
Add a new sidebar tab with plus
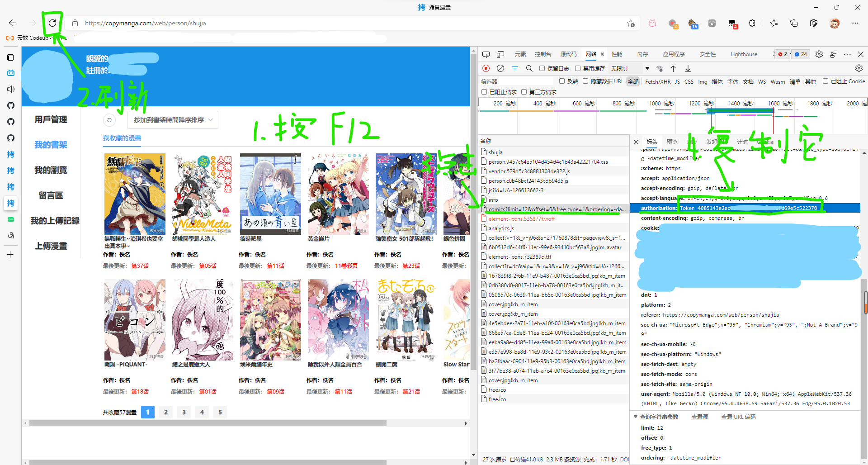(x=10, y=255)
